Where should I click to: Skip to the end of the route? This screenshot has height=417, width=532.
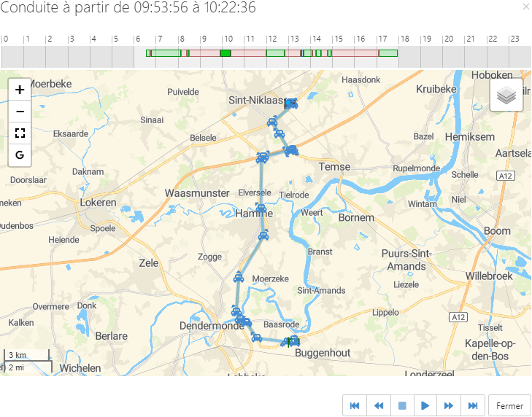point(473,405)
